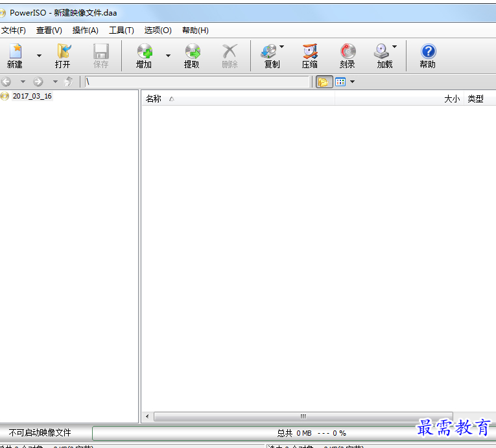The width and height of the screenshot is (496, 448).
Task: Click the back navigation arrow
Action: (6, 82)
